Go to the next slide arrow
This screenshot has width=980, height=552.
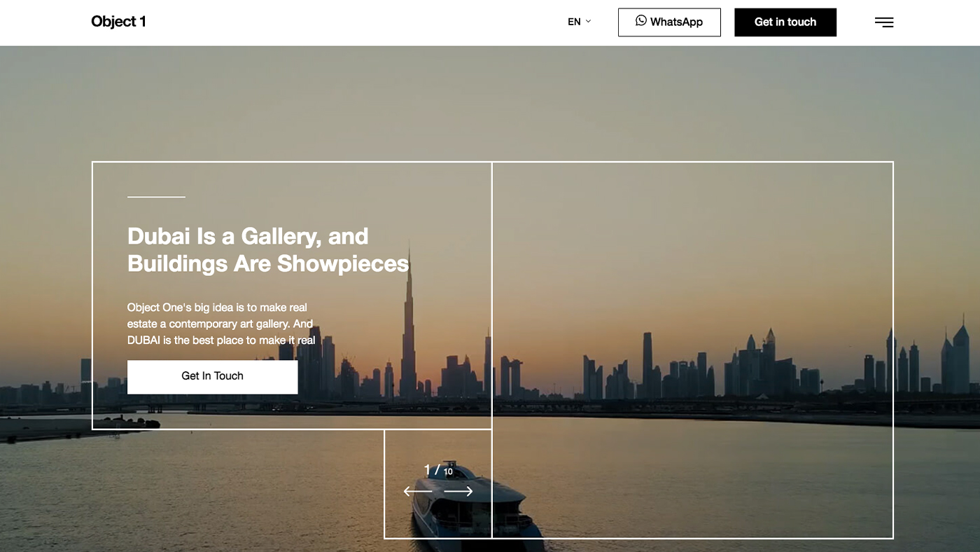coord(458,492)
